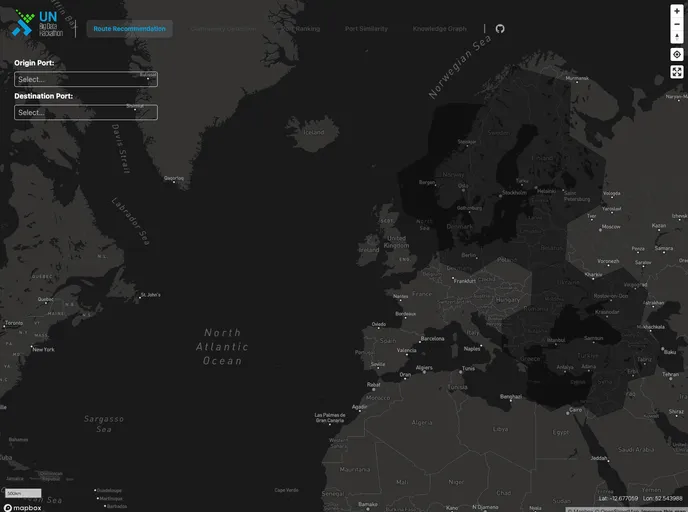The height and width of the screenshot is (512, 688).
Task: Click the New York city label
Action: click(x=43, y=350)
